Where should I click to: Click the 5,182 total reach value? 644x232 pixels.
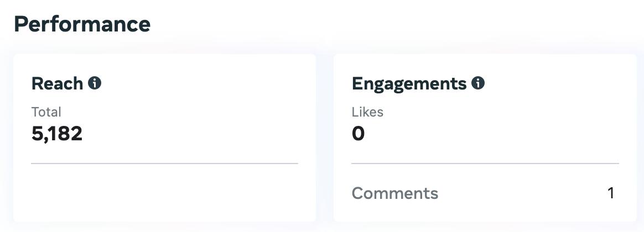57,134
